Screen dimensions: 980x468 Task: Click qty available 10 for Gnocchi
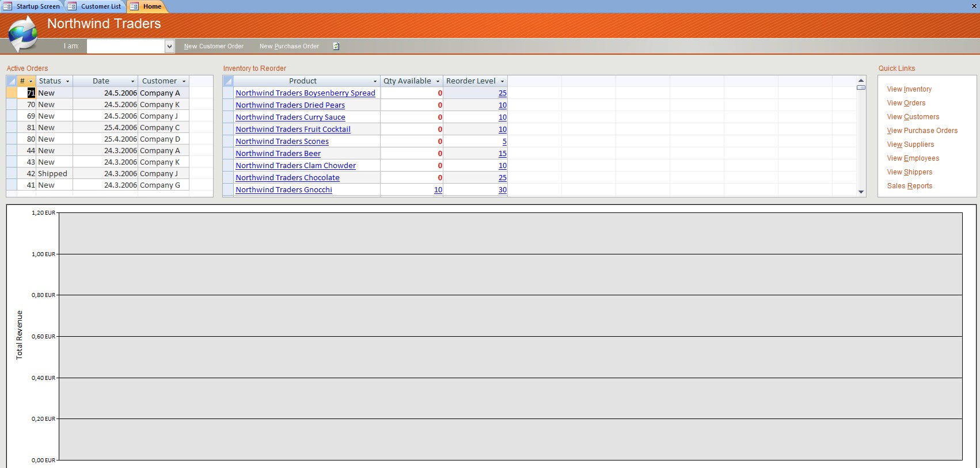(x=438, y=189)
